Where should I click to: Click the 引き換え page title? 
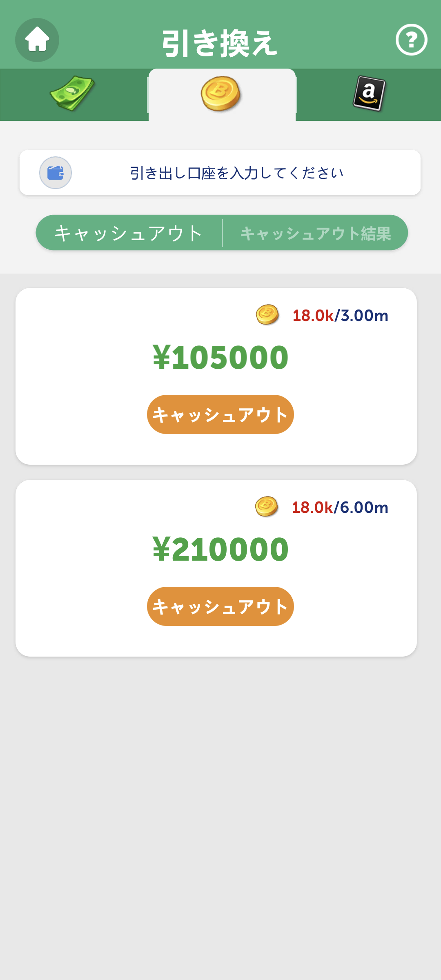220,43
